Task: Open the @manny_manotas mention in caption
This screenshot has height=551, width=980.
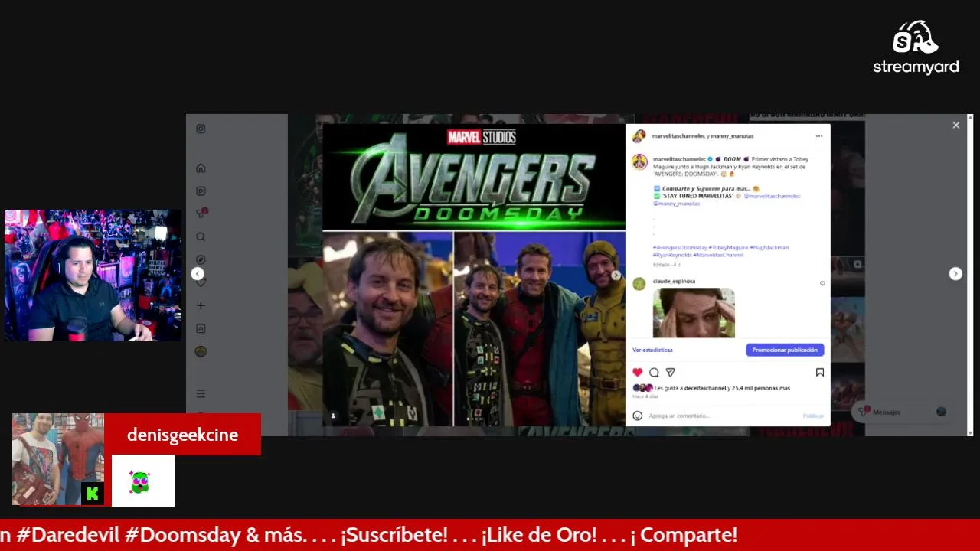Action: pos(676,204)
